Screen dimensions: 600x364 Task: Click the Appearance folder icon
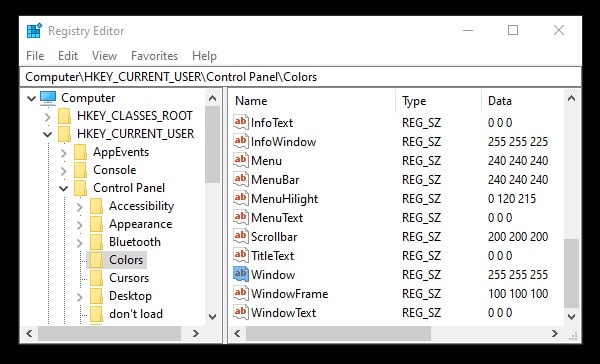pyautogui.click(x=97, y=224)
